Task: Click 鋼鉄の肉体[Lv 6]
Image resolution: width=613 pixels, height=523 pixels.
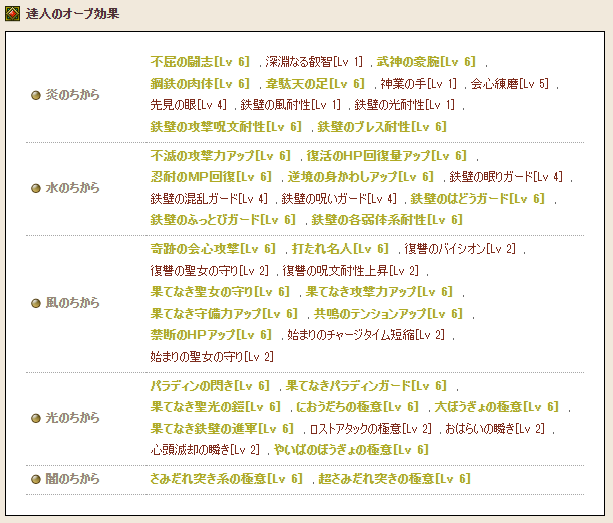Action: (200, 84)
